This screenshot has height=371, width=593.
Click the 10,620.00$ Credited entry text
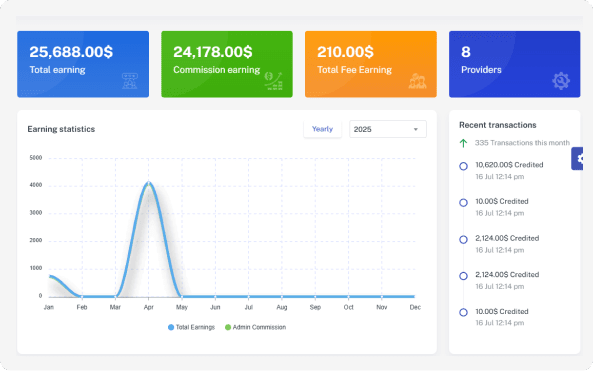509,165
